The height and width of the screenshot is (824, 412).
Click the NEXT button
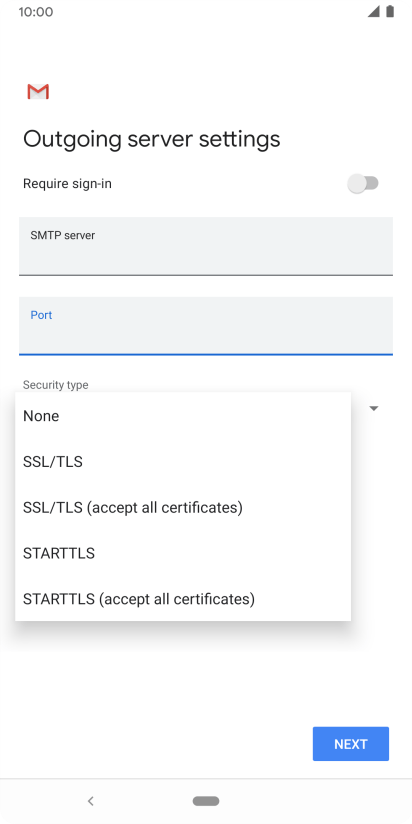tap(351, 744)
